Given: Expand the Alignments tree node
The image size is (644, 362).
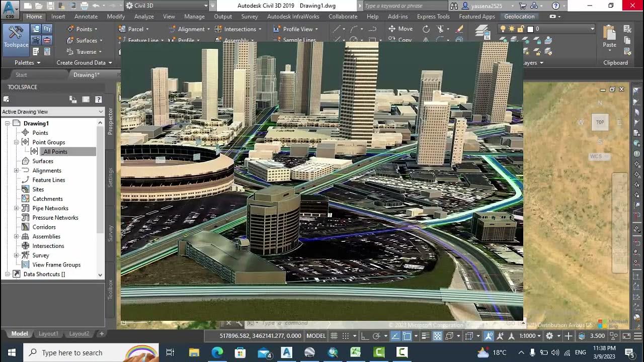Looking at the screenshot, I should [17, 170].
